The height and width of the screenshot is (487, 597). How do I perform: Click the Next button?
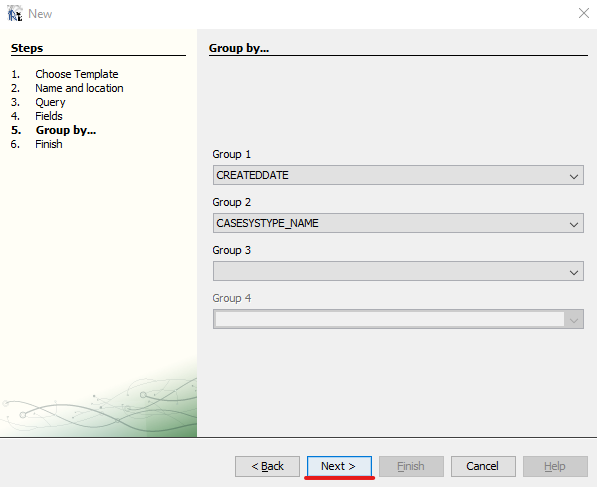tap(339, 466)
